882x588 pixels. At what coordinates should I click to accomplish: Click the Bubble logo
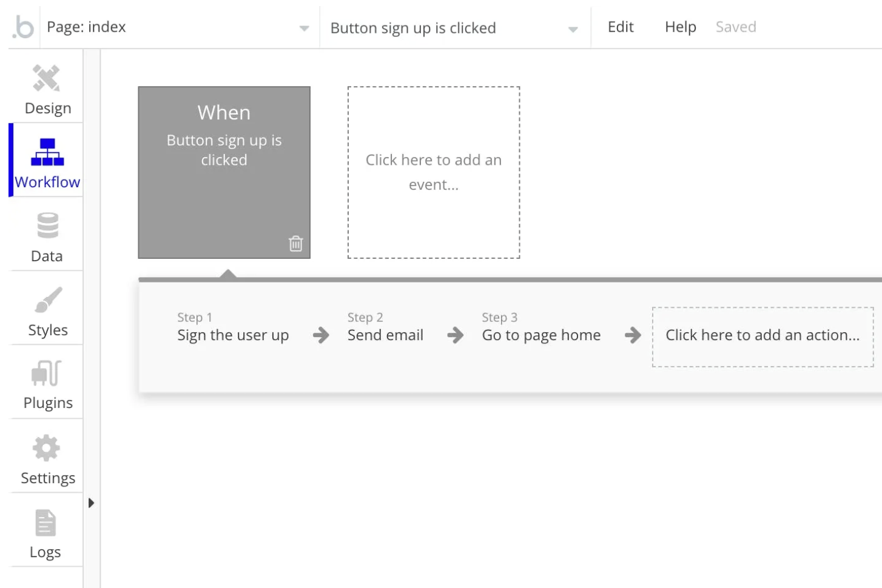tap(22, 27)
